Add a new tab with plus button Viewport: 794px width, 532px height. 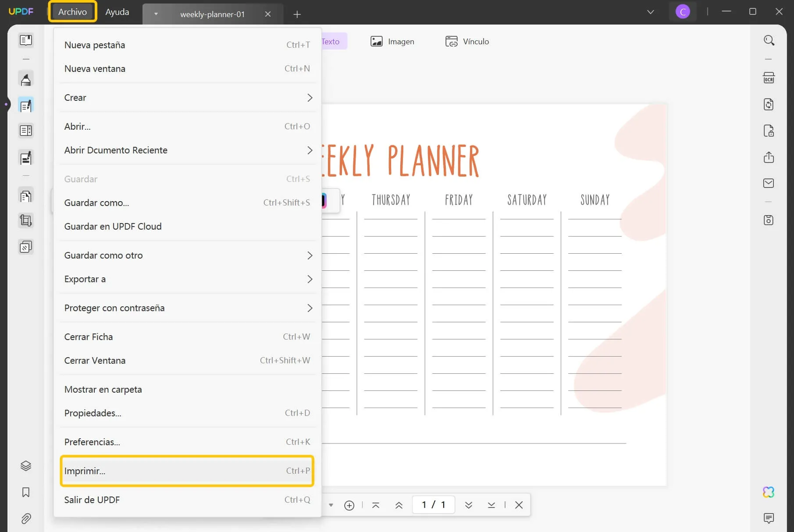[x=297, y=14]
